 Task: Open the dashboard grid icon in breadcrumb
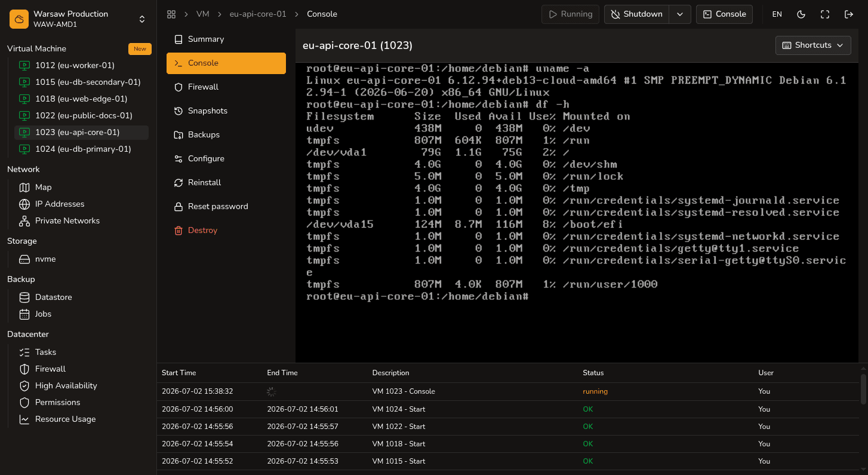[171, 14]
